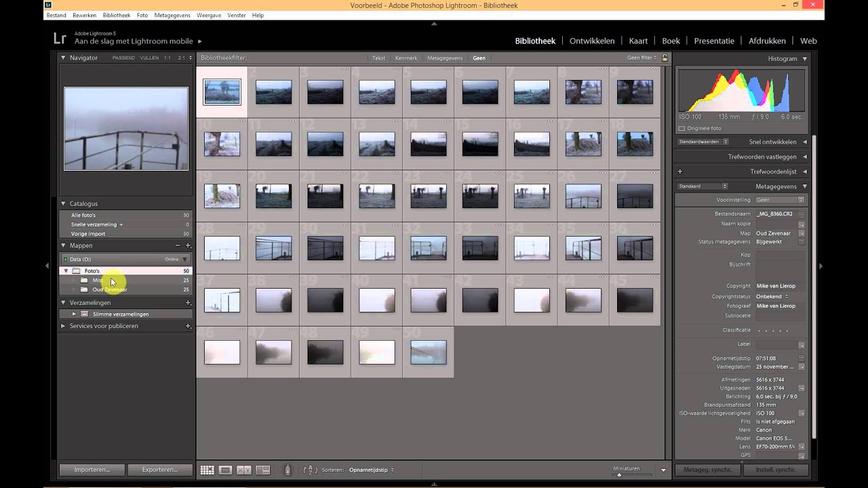This screenshot has height=488, width=868.
Task: Click Instell. synchr. button
Action: (x=775, y=470)
